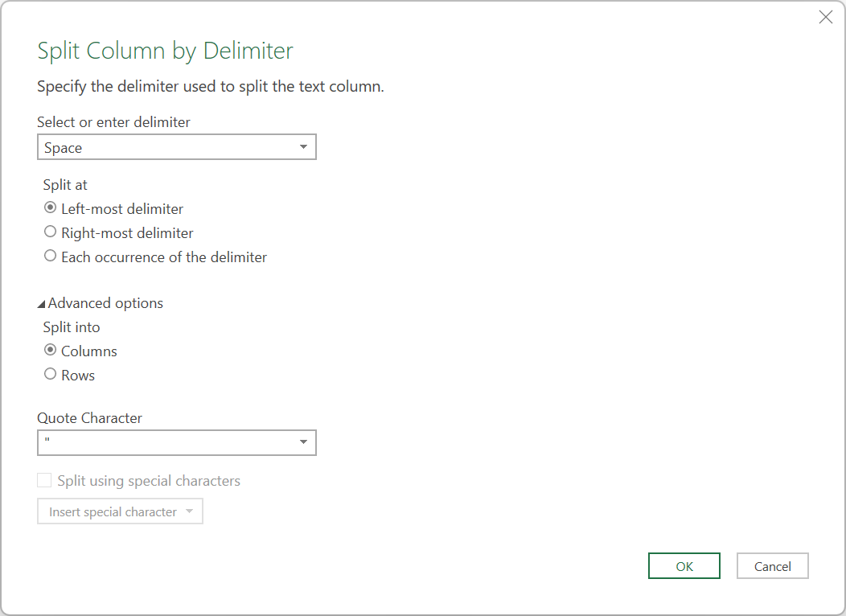Image resolution: width=846 pixels, height=616 pixels.
Task: Enable Split using special characters
Action: click(x=44, y=479)
